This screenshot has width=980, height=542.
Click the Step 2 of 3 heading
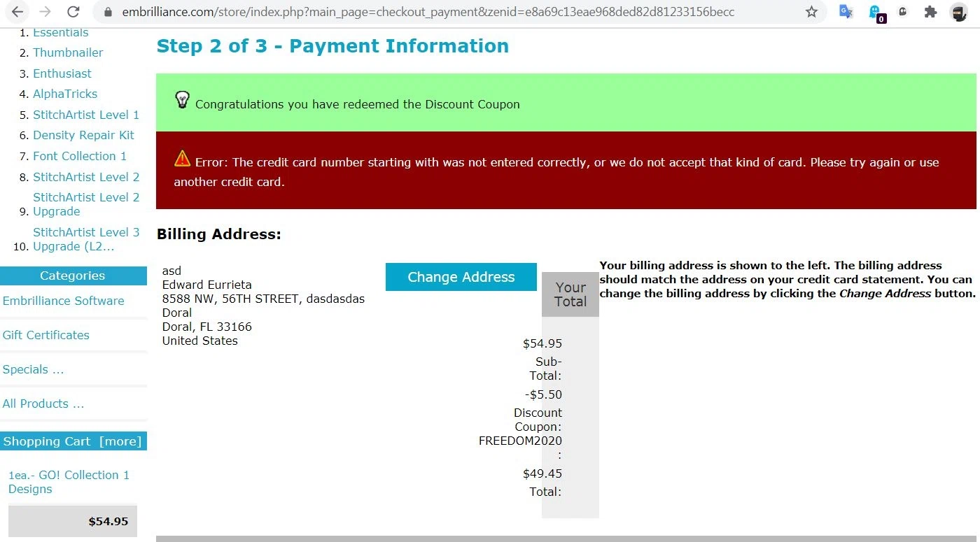point(332,46)
